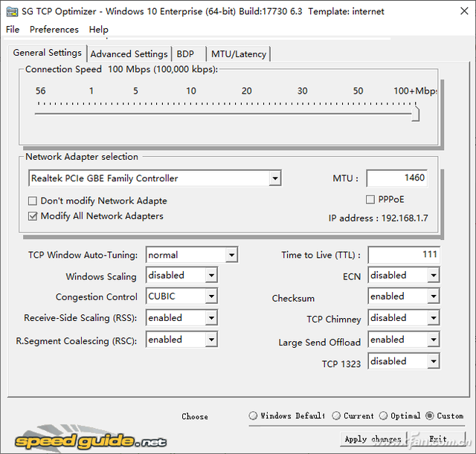Image resolution: width=476 pixels, height=454 pixels.
Task: Expand the R.Segment Coalescing (RSC) dropdown
Action: coord(211,340)
